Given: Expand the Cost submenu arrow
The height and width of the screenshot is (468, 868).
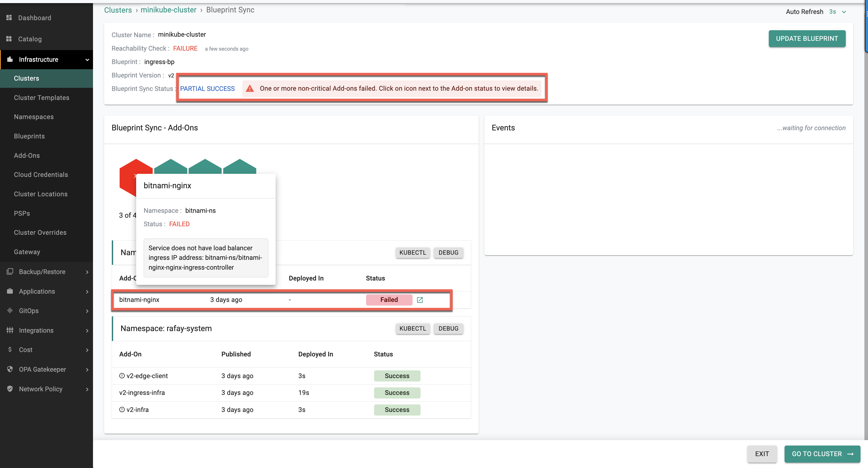Looking at the screenshot, I should pyautogui.click(x=87, y=350).
